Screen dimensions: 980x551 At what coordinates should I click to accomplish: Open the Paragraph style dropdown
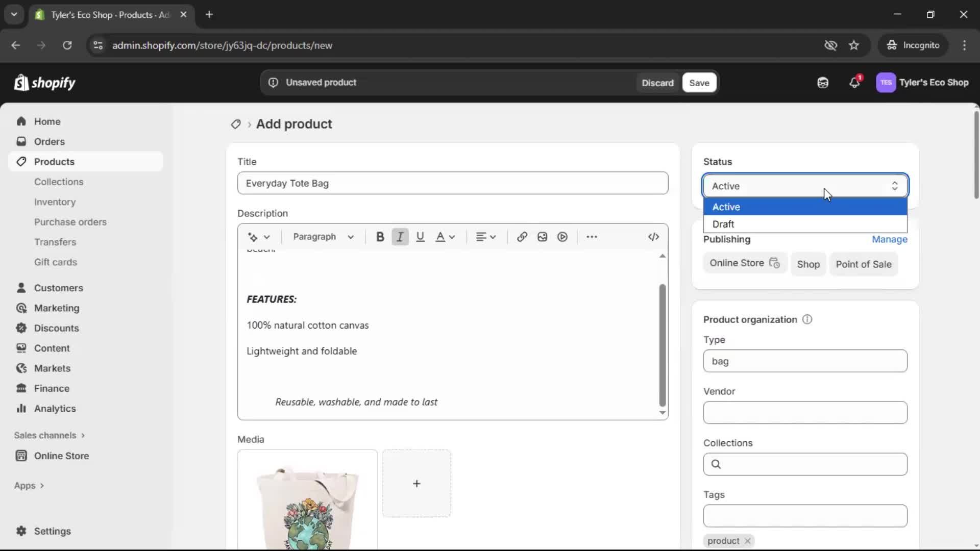point(323,236)
